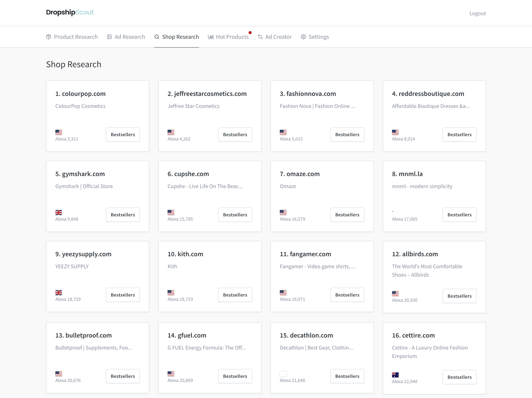Image resolution: width=532 pixels, height=398 pixels.
Task: Click the 'Gymshark | Official Store' description
Action: (84, 186)
